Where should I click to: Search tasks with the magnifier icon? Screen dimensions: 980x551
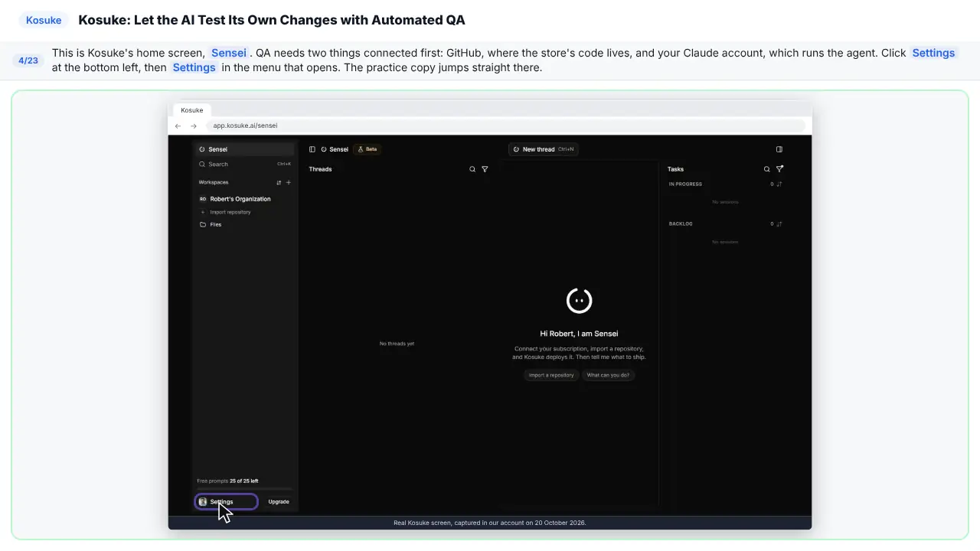coord(766,169)
